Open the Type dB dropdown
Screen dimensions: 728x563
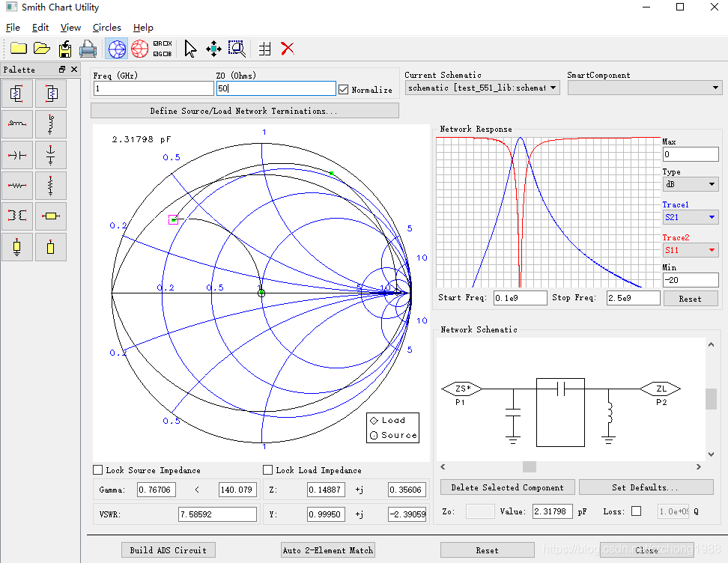click(x=691, y=184)
